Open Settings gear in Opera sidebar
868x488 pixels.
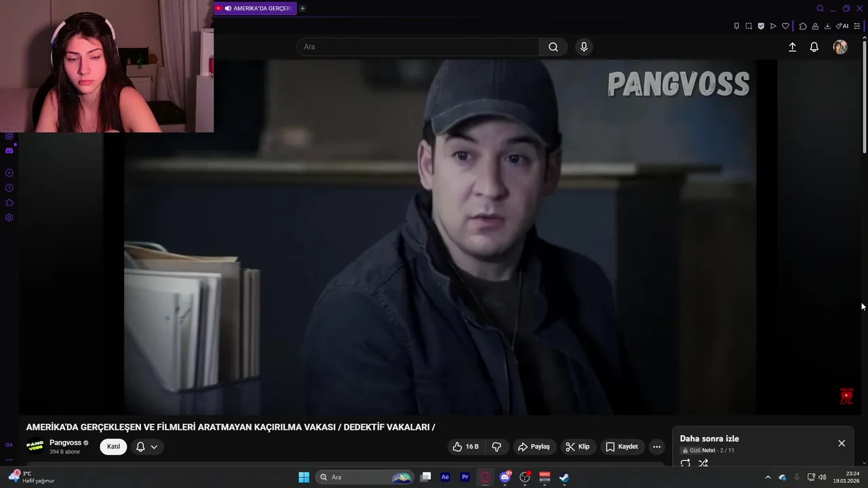coord(9,218)
